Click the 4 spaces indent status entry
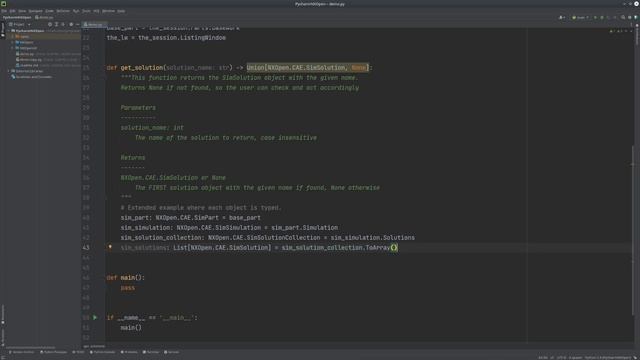 576,358
